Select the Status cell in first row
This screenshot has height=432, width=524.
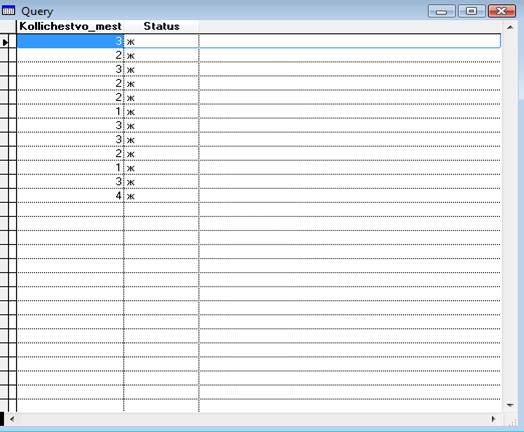pyautogui.click(x=161, y=41)
